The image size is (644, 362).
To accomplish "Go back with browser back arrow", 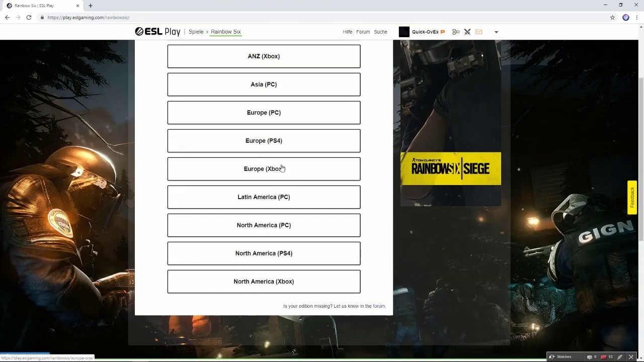I will click(x=8, y=18).
